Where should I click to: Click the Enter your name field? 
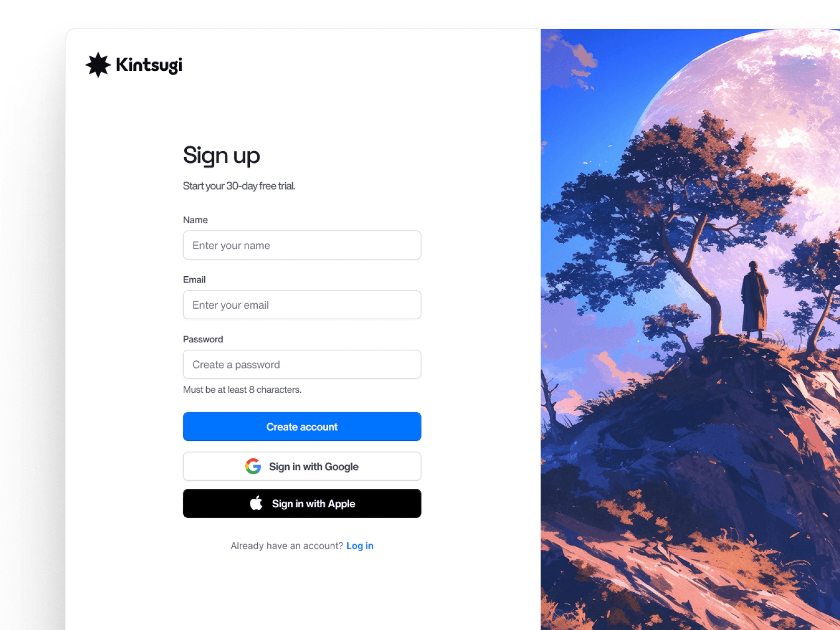[302, 245]
